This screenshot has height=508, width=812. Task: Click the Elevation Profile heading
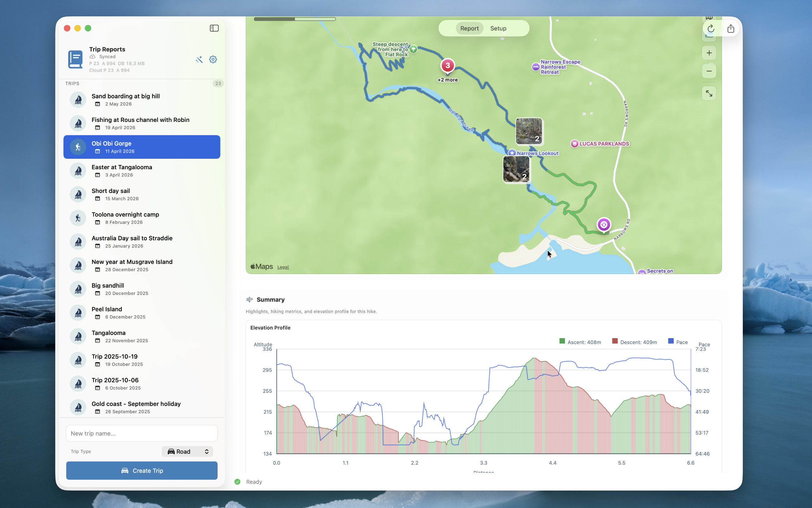click(x=271, y=328)
